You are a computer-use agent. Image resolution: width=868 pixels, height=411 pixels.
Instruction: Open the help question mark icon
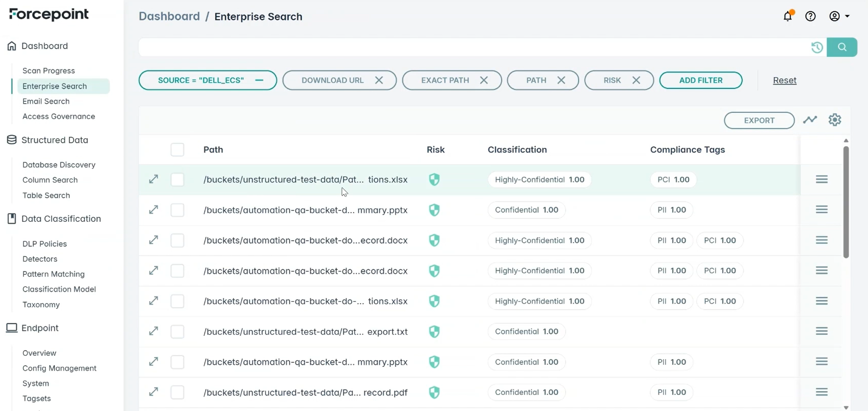pyautogui.click(x=810, y=16)
